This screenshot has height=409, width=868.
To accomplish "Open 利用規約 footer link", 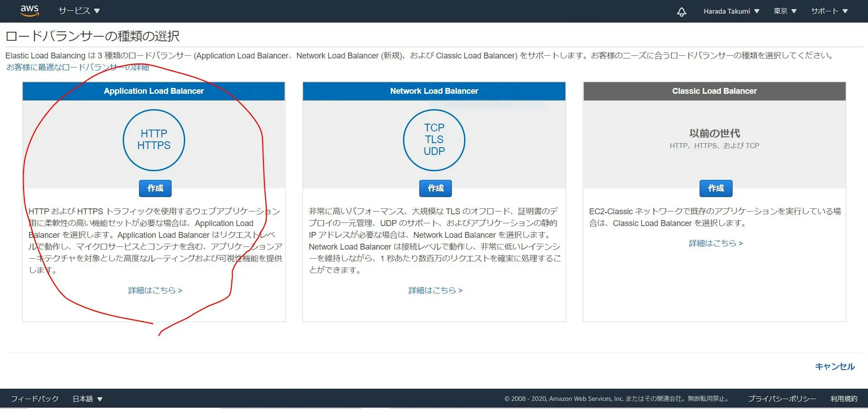I will tap(843, 399).
